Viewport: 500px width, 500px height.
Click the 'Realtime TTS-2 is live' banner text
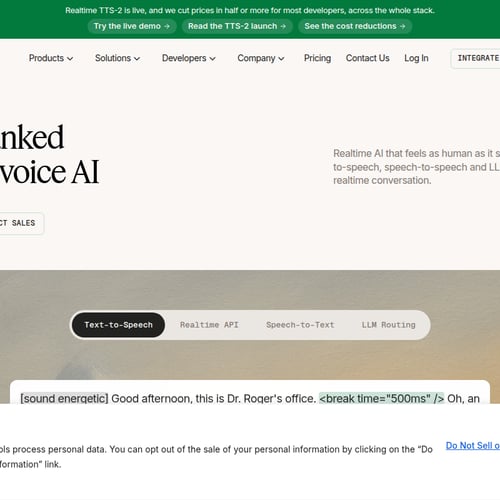click(x=250, y=10)
